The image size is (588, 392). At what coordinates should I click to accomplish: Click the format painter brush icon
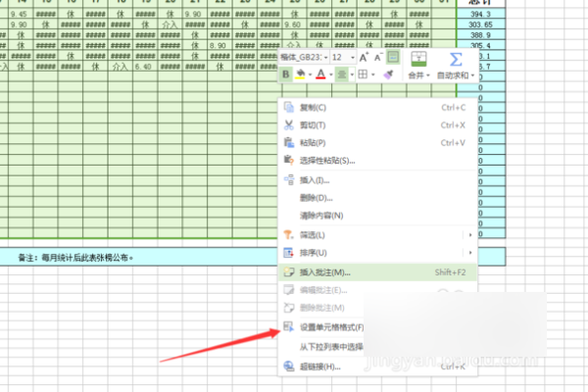[387, 74]
